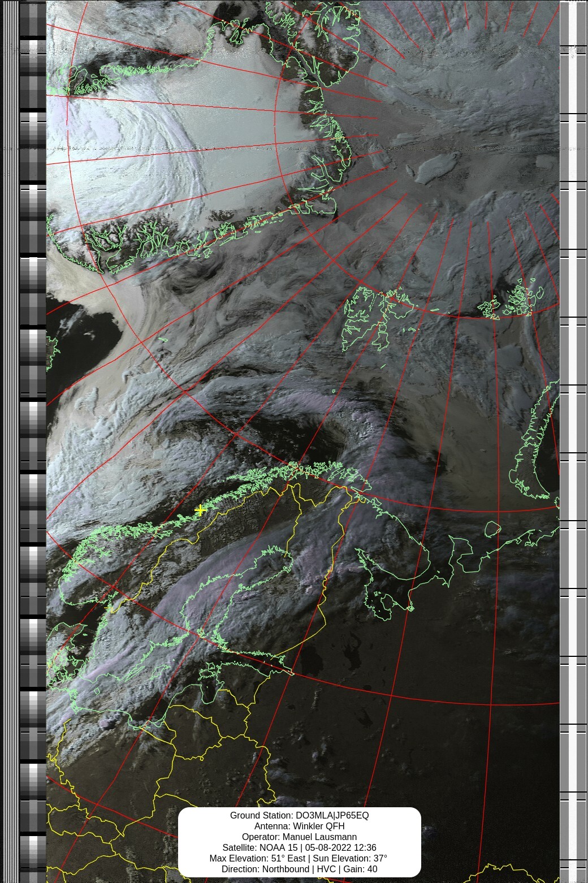Click the 'Antenna: Winkler QFH' text
This screenshot has height=883, width=588.
(299, 826)
